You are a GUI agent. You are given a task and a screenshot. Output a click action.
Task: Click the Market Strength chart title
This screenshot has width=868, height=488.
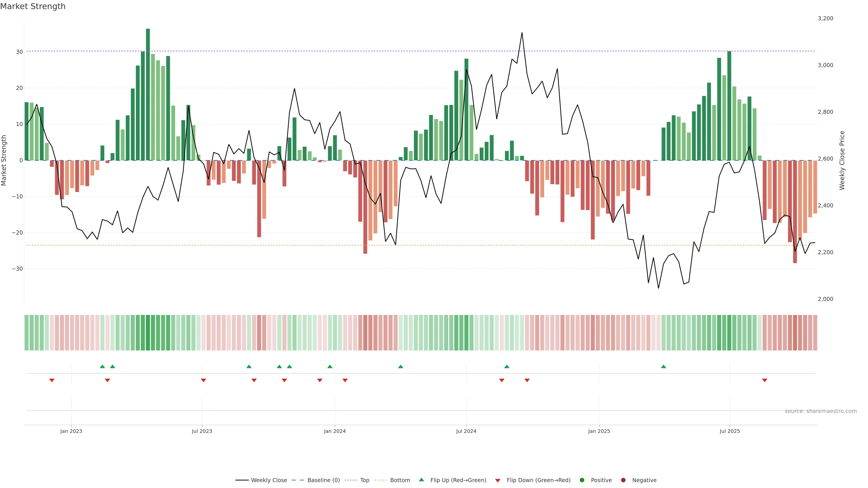point(33,6)
